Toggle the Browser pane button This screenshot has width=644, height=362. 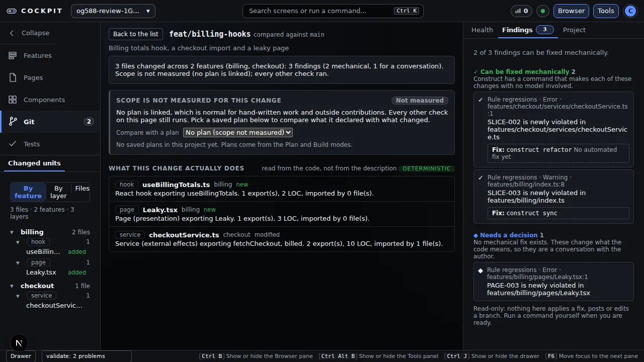click(571, 11)
